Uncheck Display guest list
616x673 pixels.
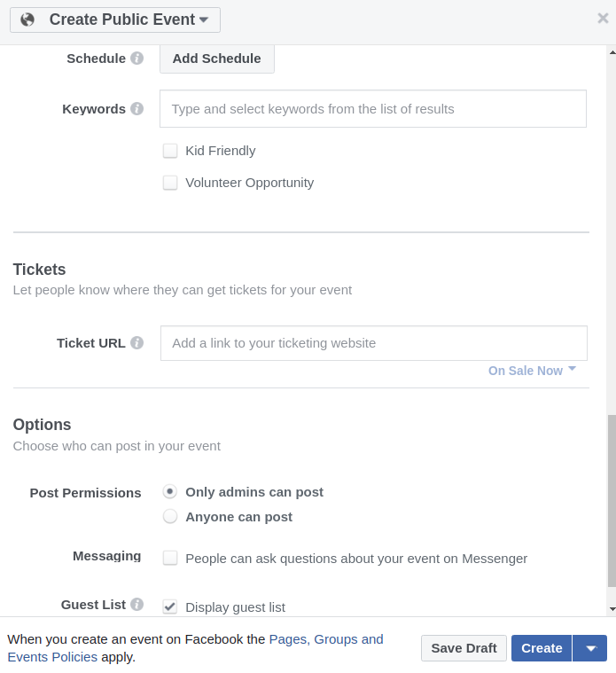(x=170, y=606)
